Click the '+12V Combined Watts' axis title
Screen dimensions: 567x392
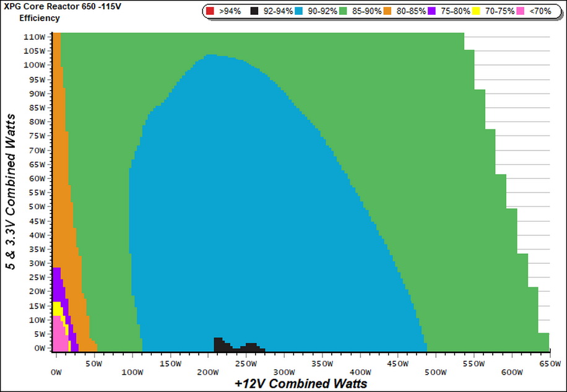[301, 383]
